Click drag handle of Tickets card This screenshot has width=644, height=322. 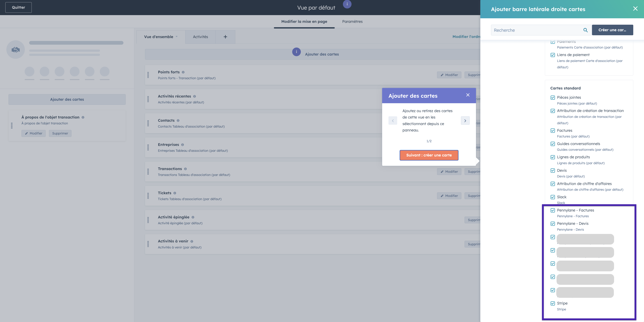tap(148, 196)
